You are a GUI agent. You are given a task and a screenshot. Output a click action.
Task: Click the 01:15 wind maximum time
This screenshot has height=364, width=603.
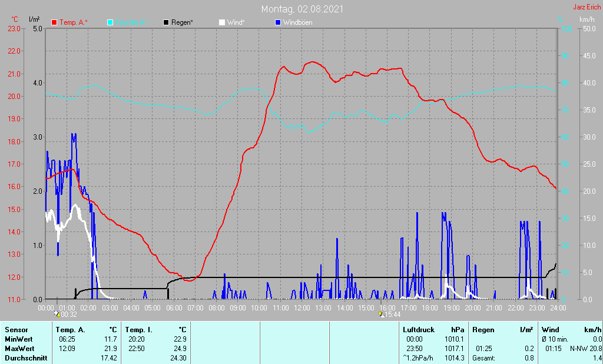(x=552, y=349)
